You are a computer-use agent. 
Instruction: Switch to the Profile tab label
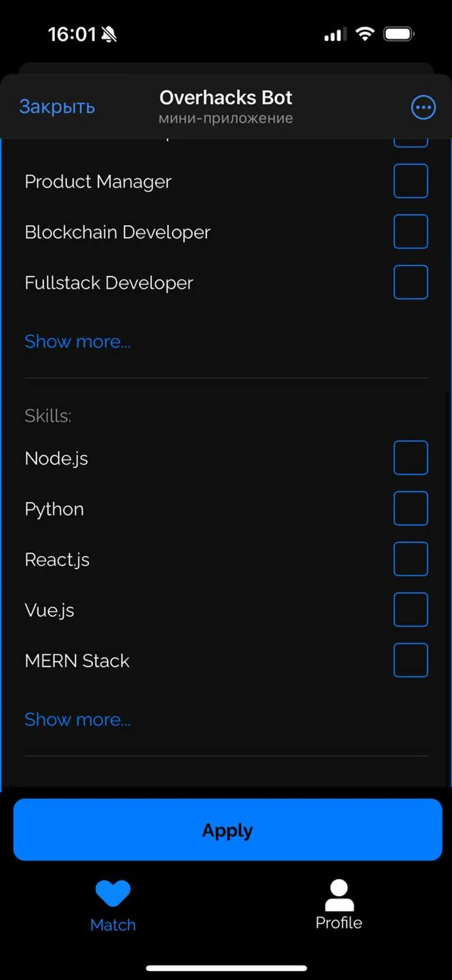point(339,923)
